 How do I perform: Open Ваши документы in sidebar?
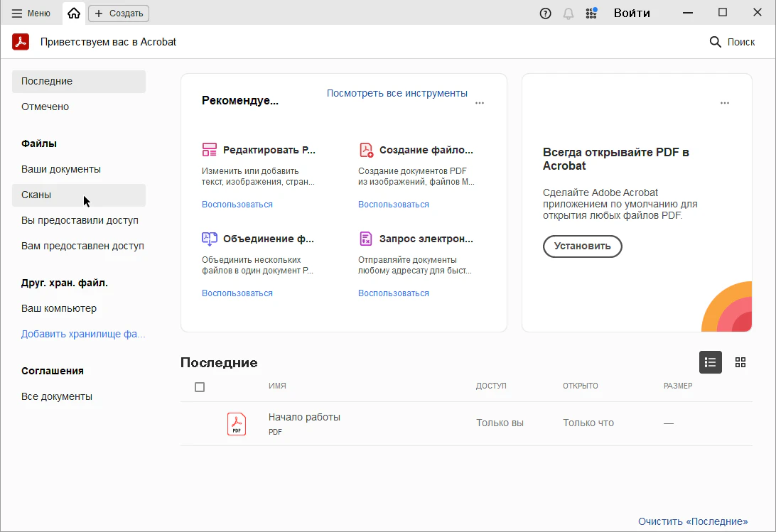(61, 169)
